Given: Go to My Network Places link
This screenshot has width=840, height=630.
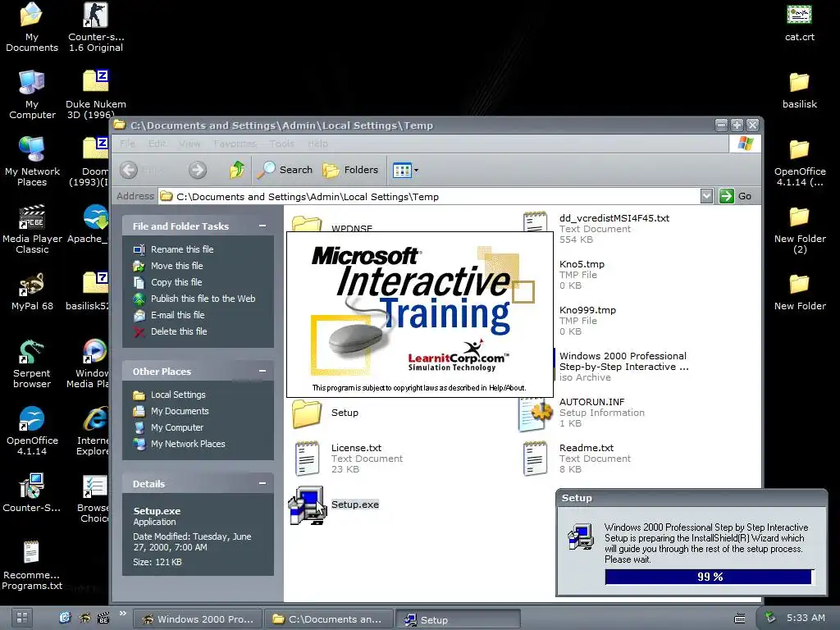Looking at the screenshot, I should (x=188, y=444).
